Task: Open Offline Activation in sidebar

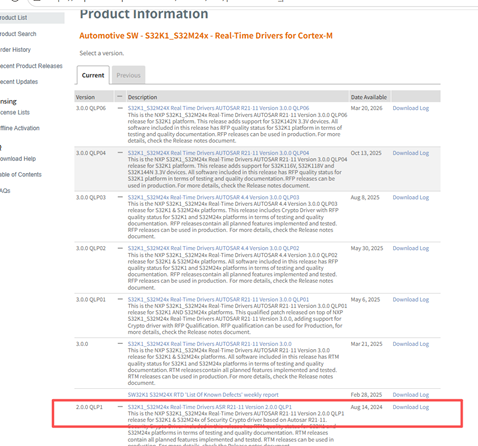Action: tap(20, 128)
